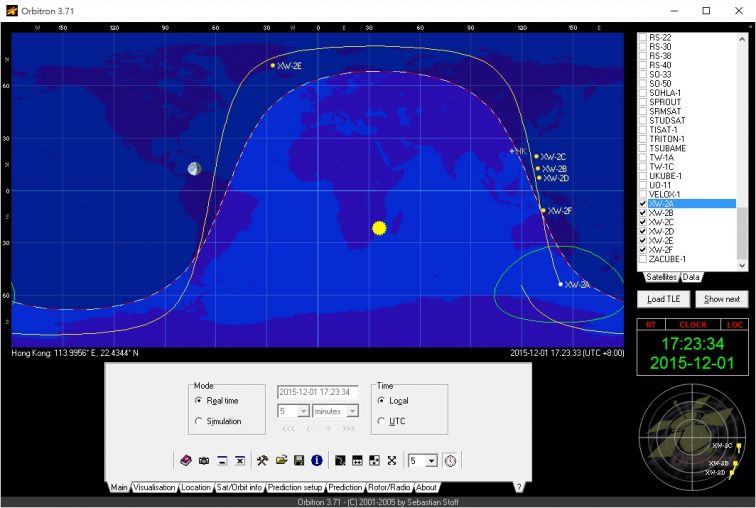
Task: Expand the time step value dropdown
Action: point(303,411)
